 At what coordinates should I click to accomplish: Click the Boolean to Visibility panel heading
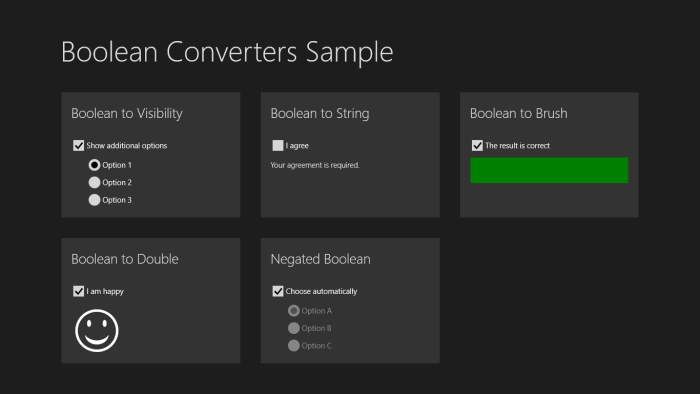click(x=127, y=114)
